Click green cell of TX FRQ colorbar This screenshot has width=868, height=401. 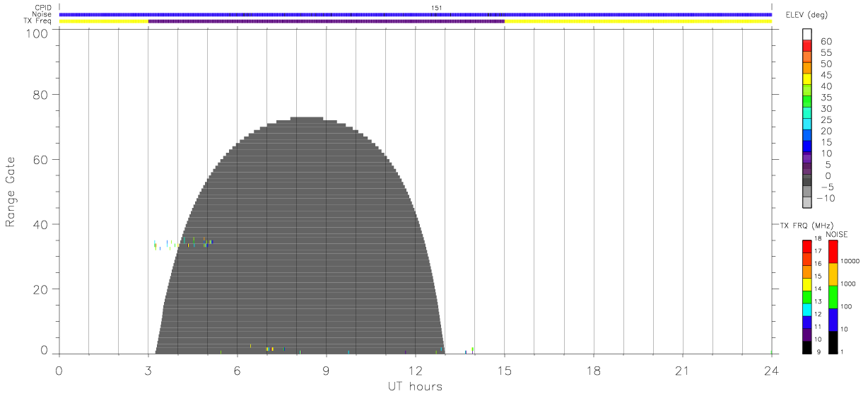click(x=807, y=297)
